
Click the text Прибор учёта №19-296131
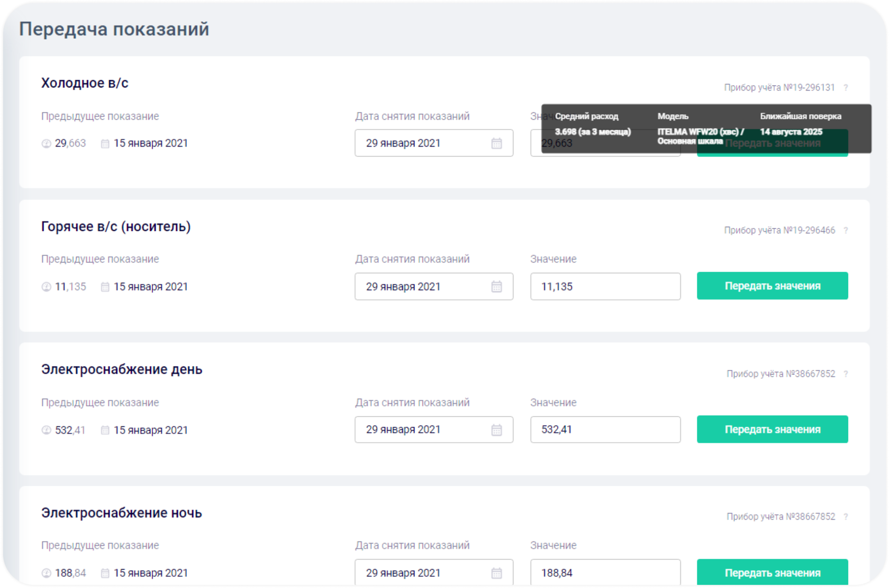pos(779,88)
